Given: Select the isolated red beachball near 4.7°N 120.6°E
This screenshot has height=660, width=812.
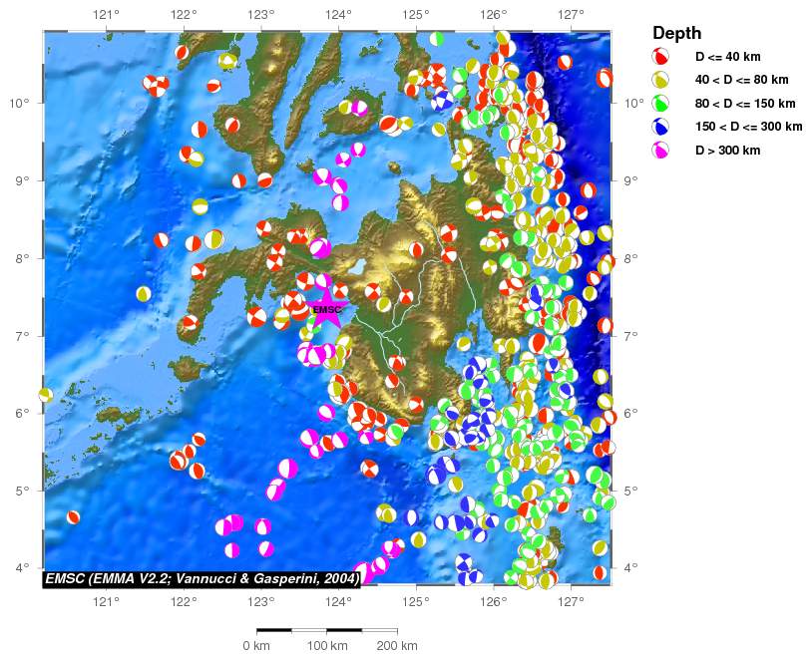Looking at the screenshot, I should (73, 517).
